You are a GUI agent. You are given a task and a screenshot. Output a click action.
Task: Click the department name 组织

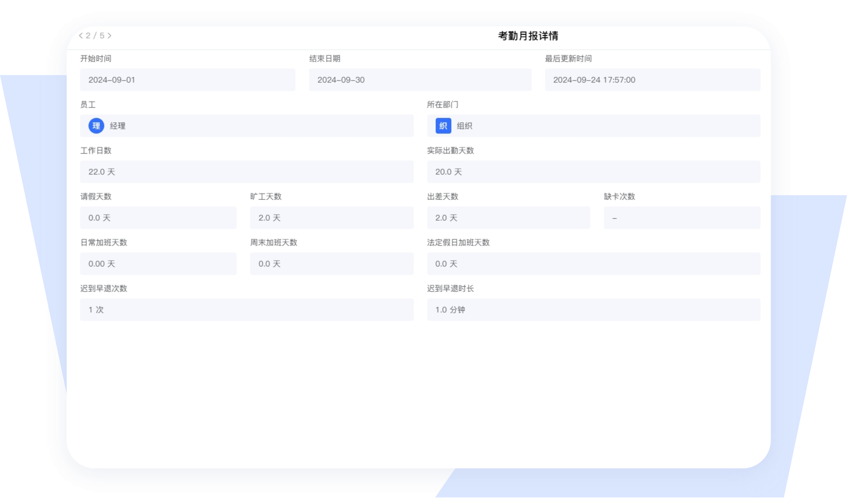pos(465,126)
